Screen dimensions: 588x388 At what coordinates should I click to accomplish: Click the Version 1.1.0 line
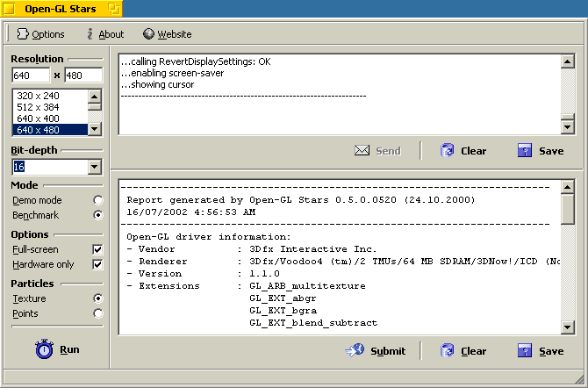pos(203,274)
